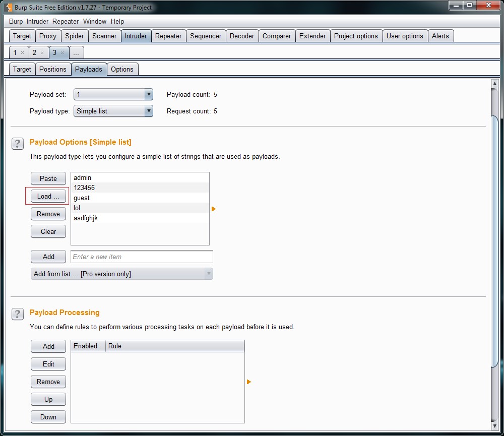Select the 'guest' payload entry
The height and width of the screenshot is (436, 504).
(82, 198)
